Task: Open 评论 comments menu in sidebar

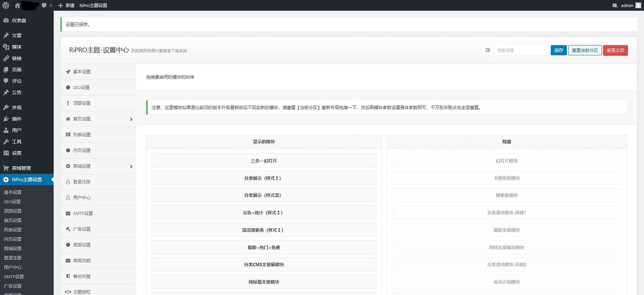Action: point(27,81)
